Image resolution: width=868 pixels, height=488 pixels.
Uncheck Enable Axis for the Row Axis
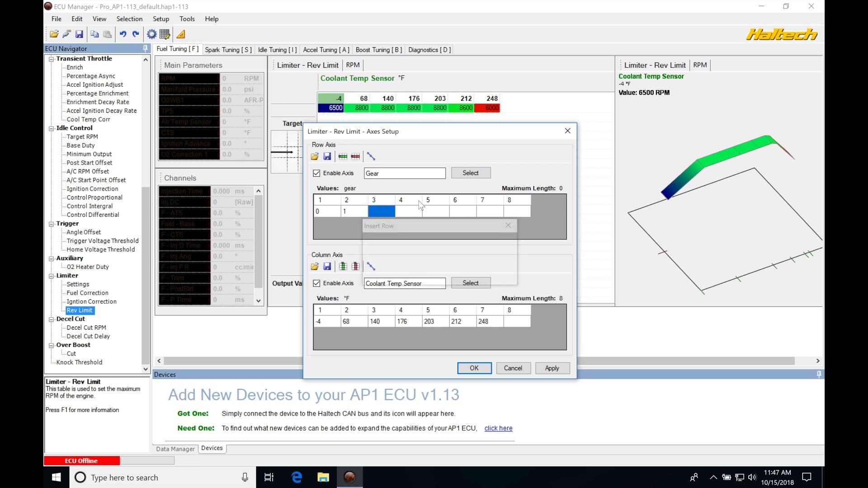(x=316, y=173)
